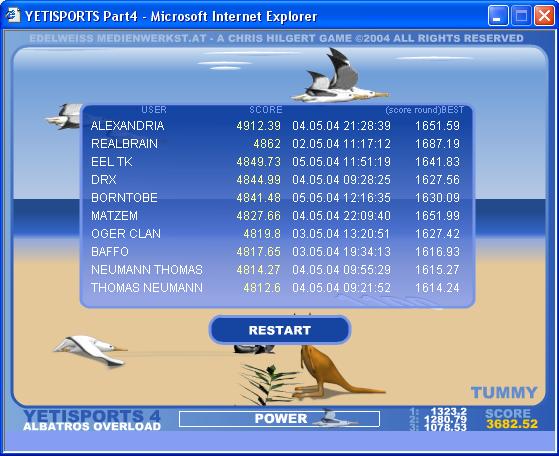Click the small albatross icon in POWER bar
The width and height of the screenshot is (559, 456).
click(x=331, y=418)
